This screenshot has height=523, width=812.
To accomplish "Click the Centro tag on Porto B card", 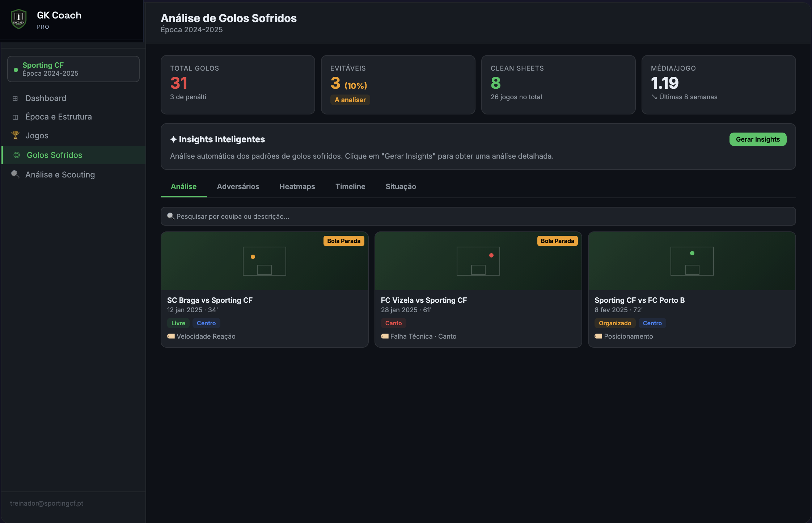I will (x=652, y=323).
